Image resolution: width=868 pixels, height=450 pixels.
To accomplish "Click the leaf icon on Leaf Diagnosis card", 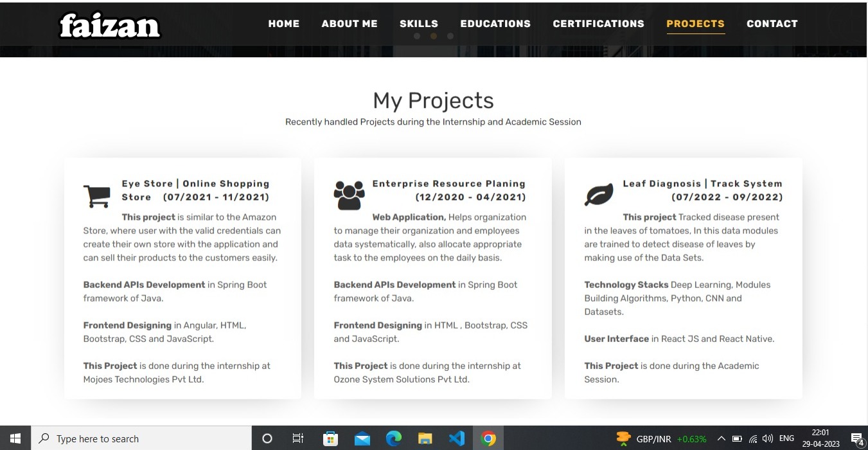I will point(599,193).
